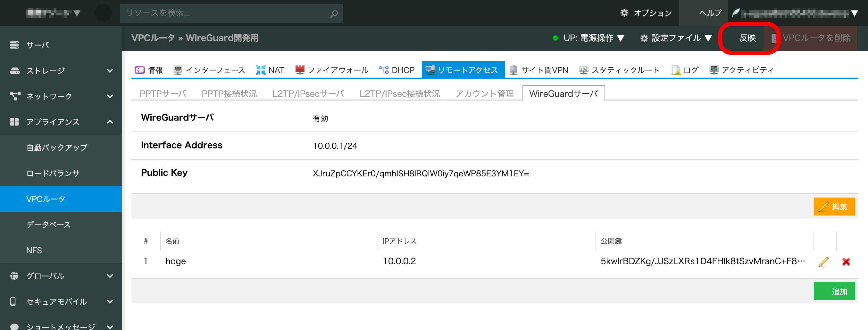This screenshot has width=868, height=330.
Task: Click the オプション gear icon
Action: click(624, 13)
